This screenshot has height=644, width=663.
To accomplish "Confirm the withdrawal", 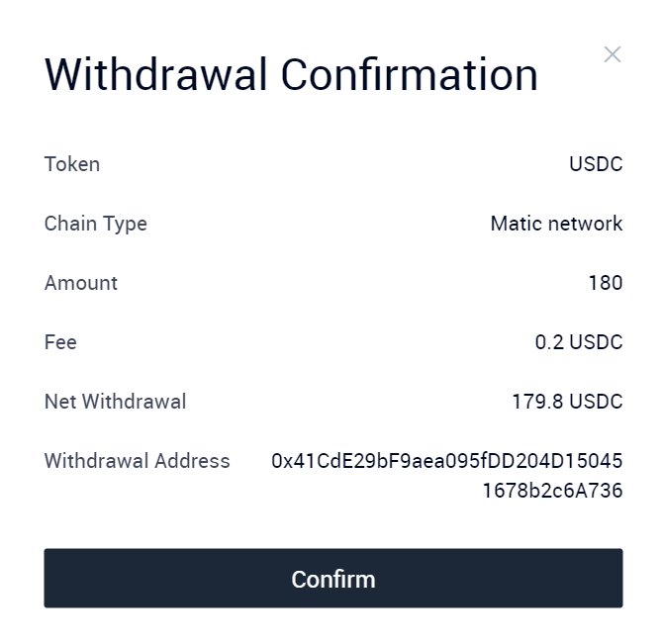I will (333, 578).
